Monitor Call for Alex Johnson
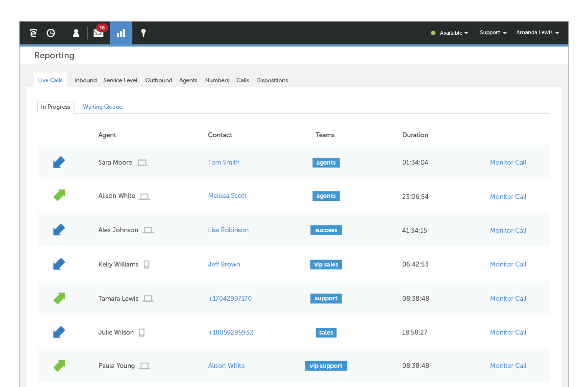The image size is (588, 387). click(x=508, y=230)
